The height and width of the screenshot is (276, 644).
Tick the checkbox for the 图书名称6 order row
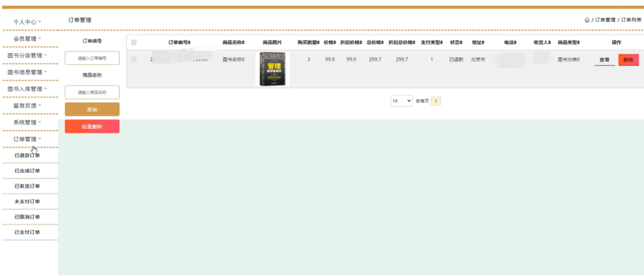click(134, 59)
